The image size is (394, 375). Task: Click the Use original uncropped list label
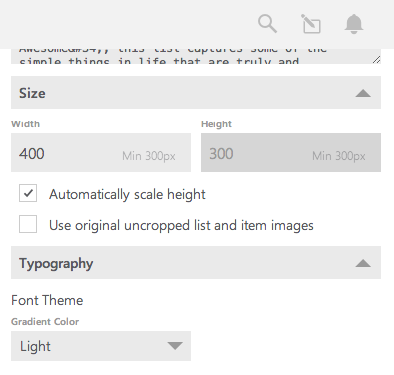[181, 226]
